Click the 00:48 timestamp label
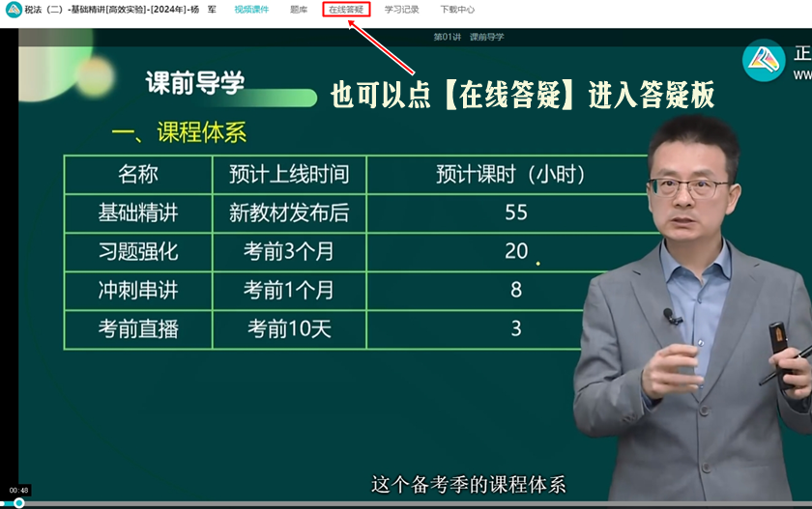 click(18, 490)
